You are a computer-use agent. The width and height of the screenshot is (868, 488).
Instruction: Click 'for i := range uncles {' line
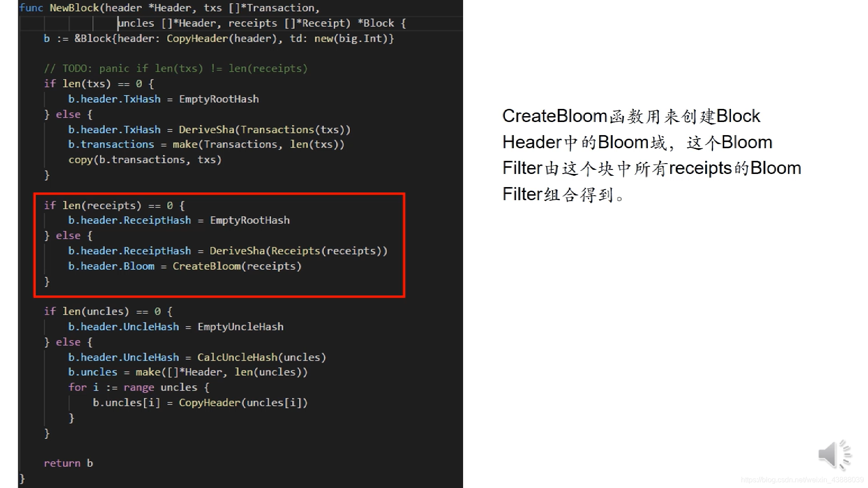[139, 388]
